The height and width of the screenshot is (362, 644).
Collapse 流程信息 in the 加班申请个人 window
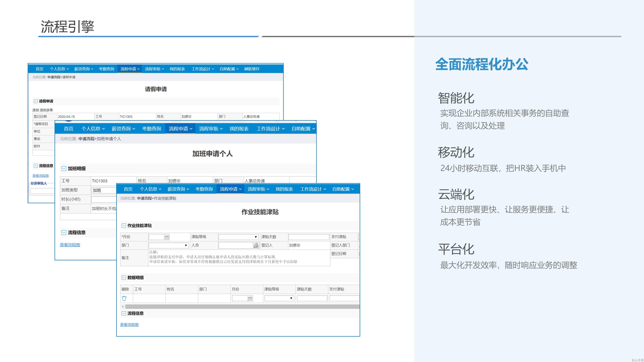click(64, 233)
